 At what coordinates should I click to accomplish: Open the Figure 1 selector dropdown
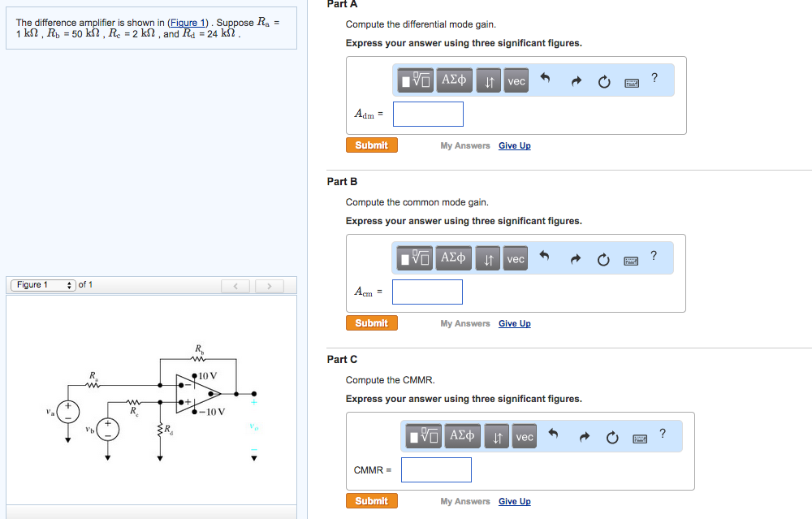[x=44, y=285]
